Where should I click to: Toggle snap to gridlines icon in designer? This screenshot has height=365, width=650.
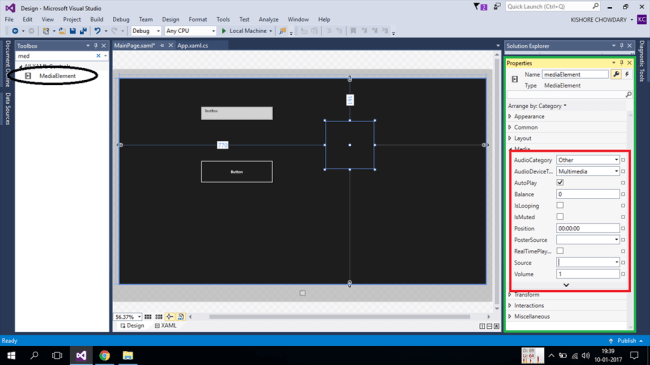click(x=159, y=317)
